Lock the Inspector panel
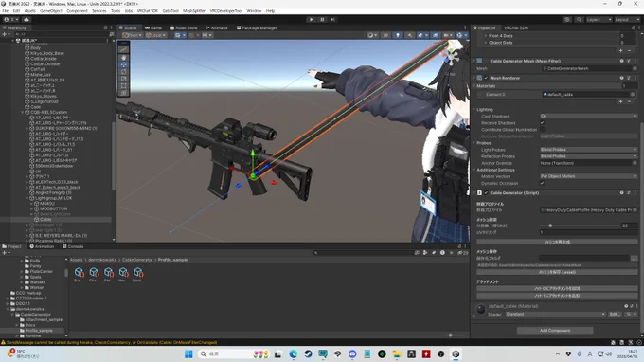The image size is (644, 362). pos(633,27)
